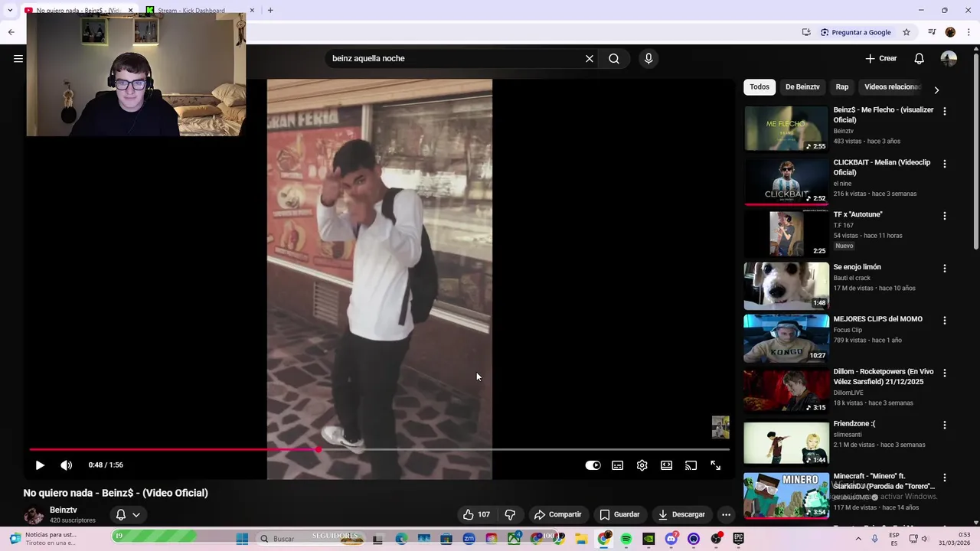
Task: Open the Me Flecho video thumbnail
Action: tap(786, 129)
